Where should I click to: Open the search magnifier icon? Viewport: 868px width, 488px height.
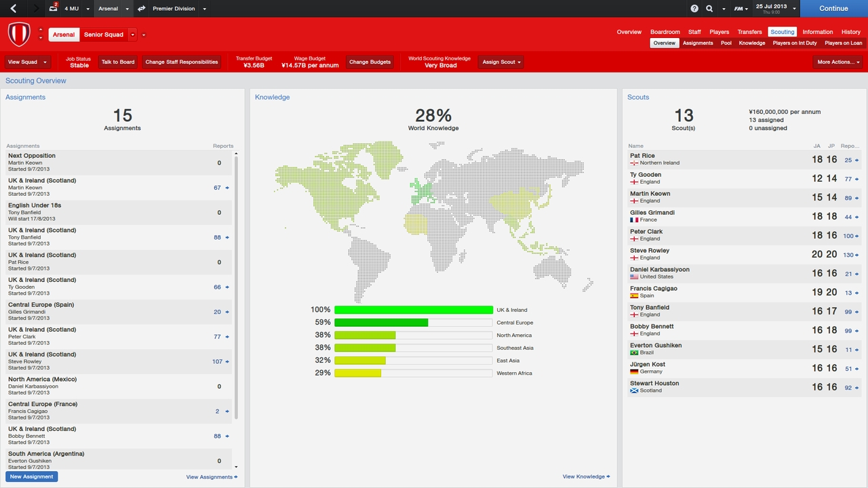pos(709,9)
